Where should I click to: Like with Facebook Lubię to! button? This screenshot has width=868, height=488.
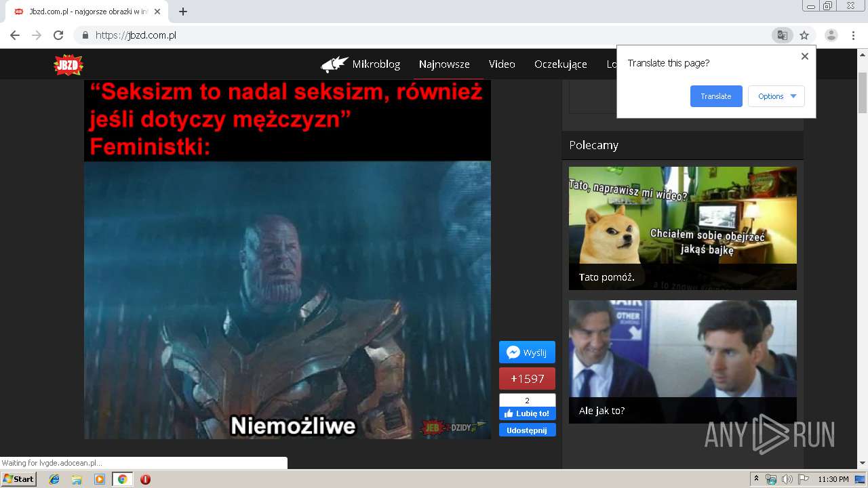pos(527,413)
